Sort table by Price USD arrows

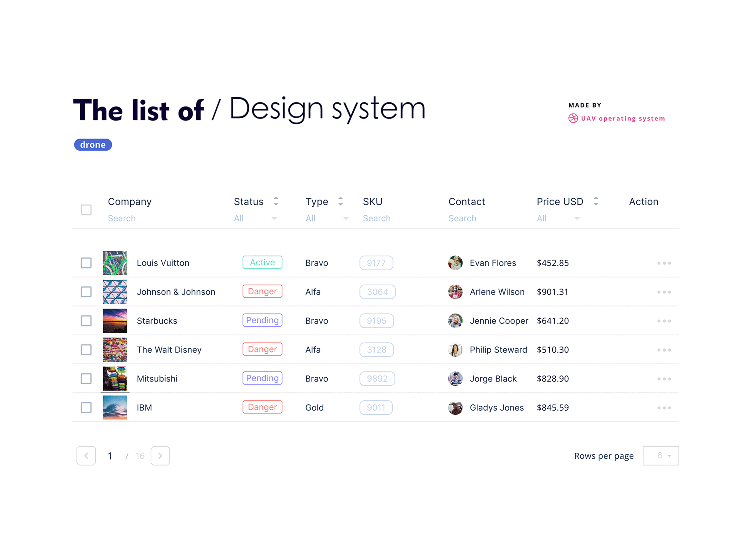click(x=596, y=201)
